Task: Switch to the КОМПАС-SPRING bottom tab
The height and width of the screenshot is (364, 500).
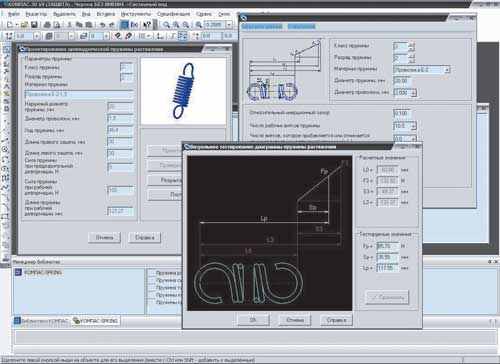Action: (96, 321)
